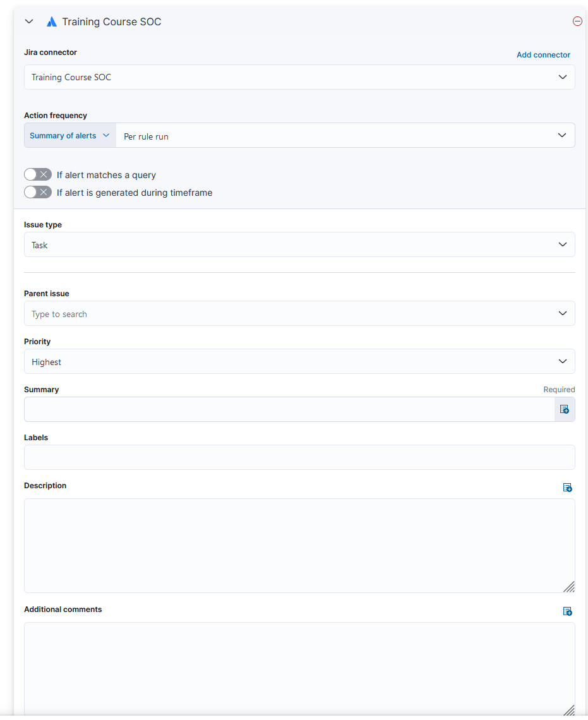Click the Description textarea resize handle

(569, 587)
